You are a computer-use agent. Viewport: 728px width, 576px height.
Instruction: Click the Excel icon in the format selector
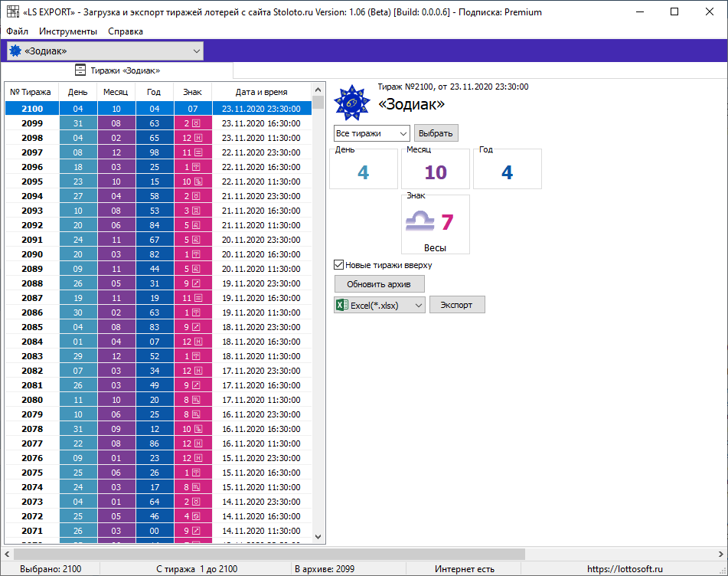pos(341,305)
